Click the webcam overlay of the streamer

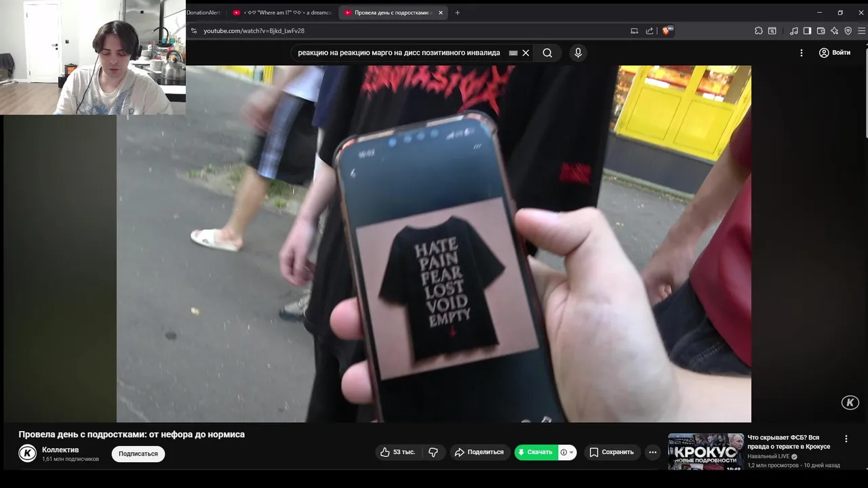click(x=93, y=58)
